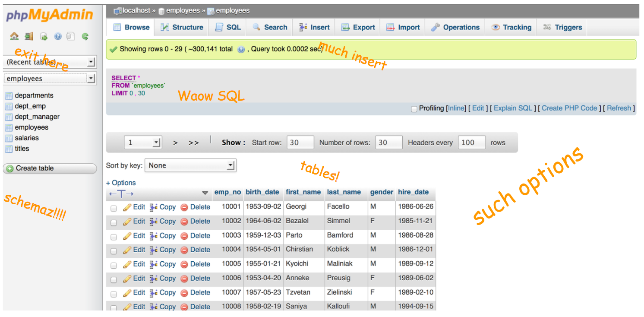The image size is (644, 317).
Task: Click the down triangle in the table header
Action: [205, 193]
